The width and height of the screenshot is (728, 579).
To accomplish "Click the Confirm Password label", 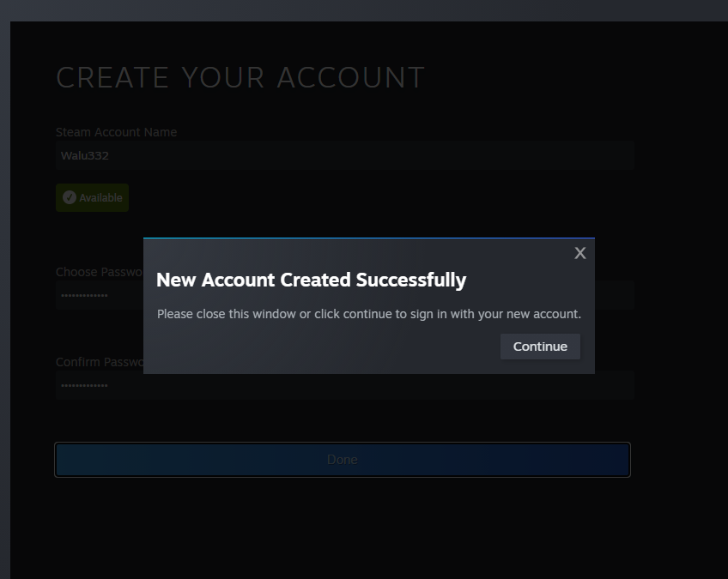I will 100,362.
